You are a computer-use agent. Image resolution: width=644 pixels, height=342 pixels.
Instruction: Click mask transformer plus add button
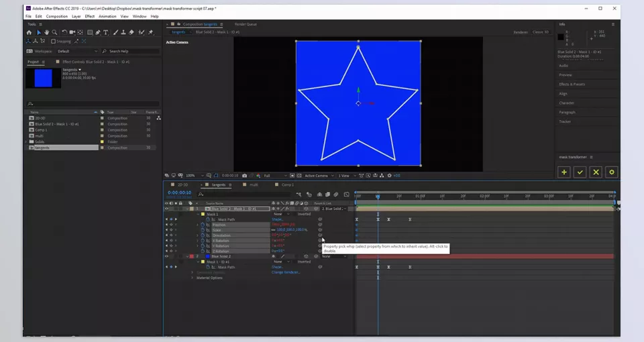[x=564, y=172]
